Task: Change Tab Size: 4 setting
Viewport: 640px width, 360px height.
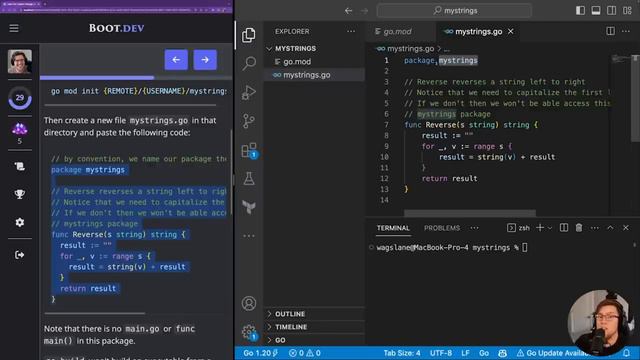Action: pos(402,353)
